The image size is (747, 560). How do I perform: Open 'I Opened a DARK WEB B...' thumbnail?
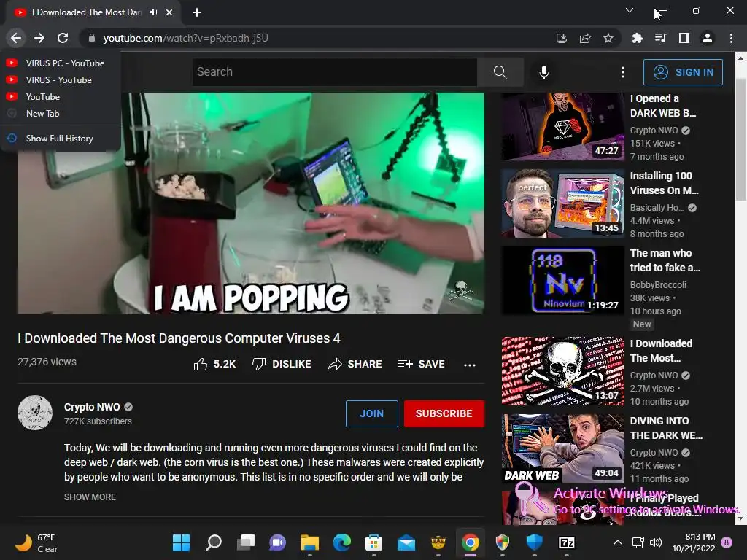[x=562, y=127]
